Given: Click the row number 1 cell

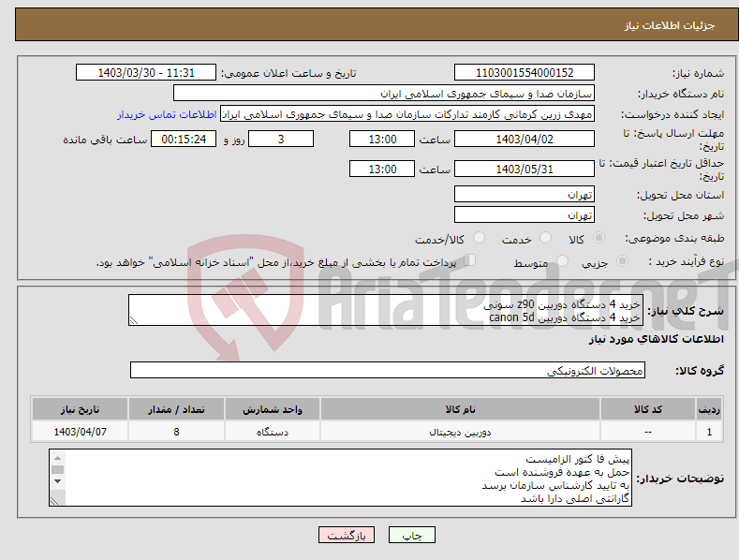Looking at the screenshot, I should 709,432.
